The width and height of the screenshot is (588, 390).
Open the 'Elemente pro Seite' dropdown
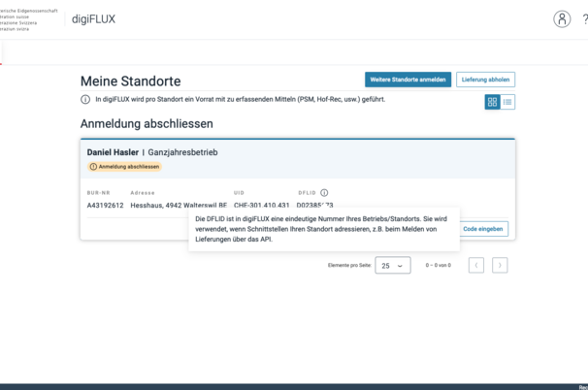(x=392, y=265)
